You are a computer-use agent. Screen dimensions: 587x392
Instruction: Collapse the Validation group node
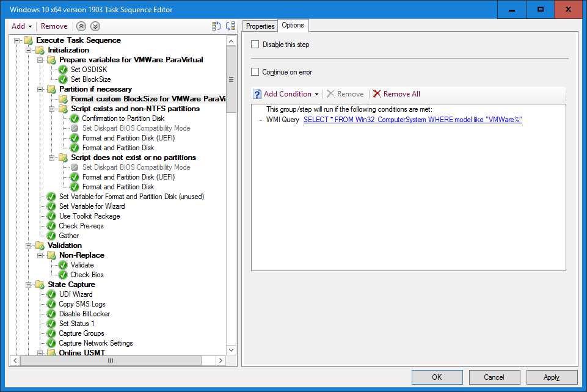(x=28, y=245)
